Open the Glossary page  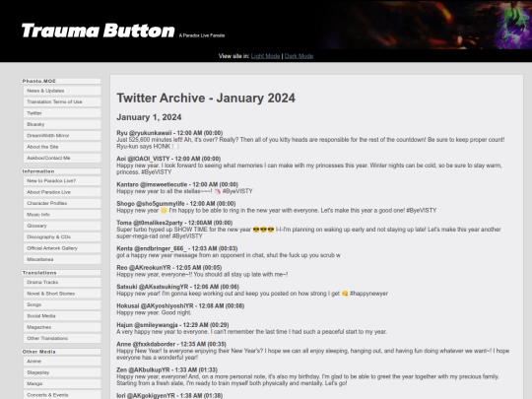click(62, 226)
